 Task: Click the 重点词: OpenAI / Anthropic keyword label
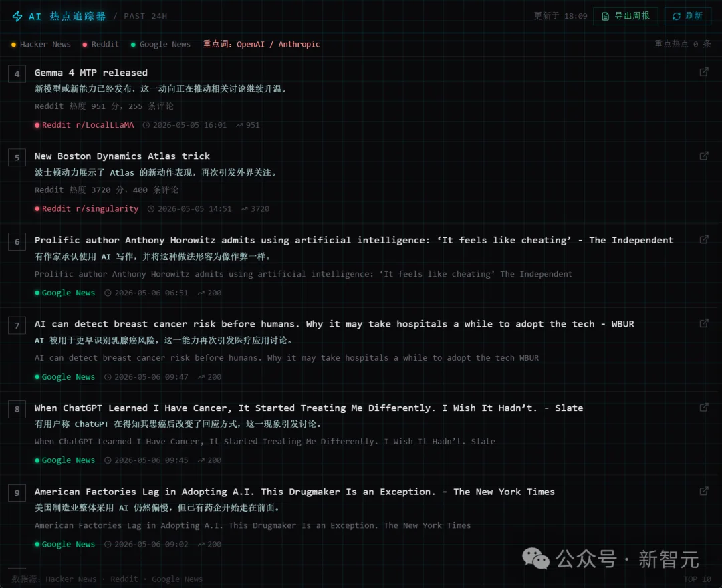[x=261, y=44]
